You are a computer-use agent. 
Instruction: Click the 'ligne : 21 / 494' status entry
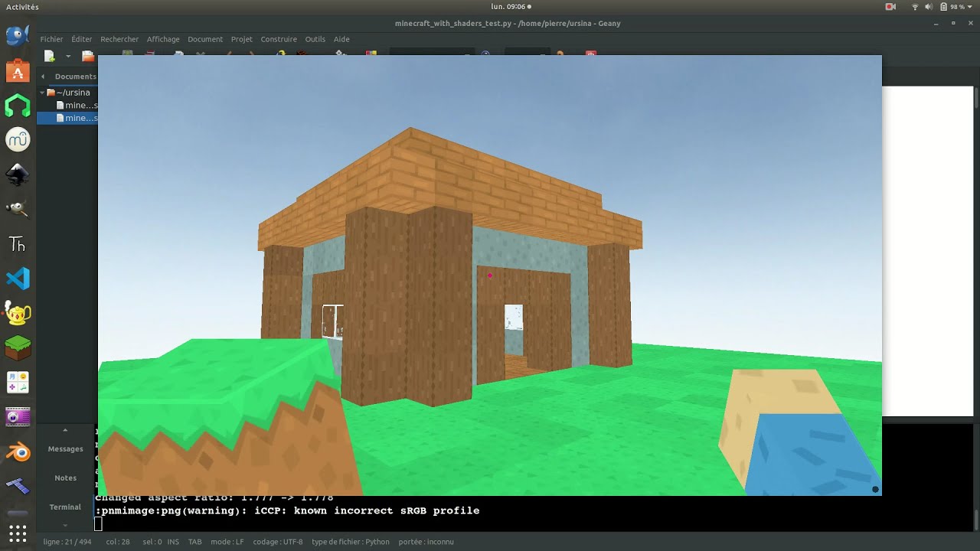pyautogui.click(x=67, y=542)
